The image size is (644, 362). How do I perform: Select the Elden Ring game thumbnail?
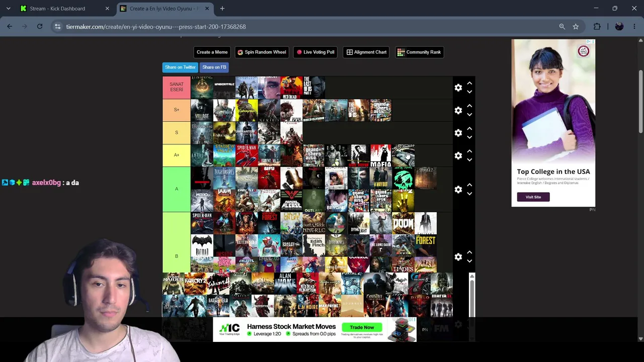[202, 87]
